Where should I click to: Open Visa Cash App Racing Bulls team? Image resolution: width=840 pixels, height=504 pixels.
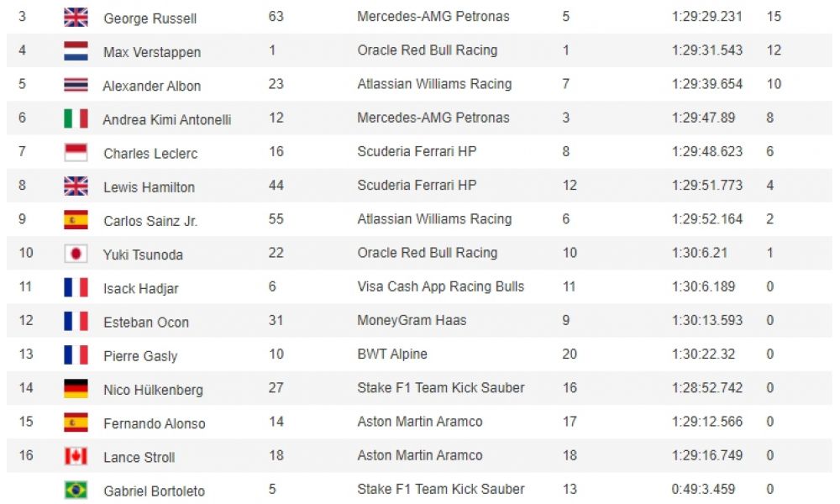(440, 286)
